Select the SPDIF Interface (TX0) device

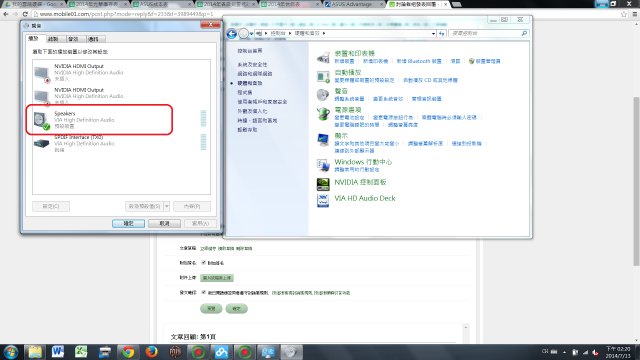click(x=121, y=143)
